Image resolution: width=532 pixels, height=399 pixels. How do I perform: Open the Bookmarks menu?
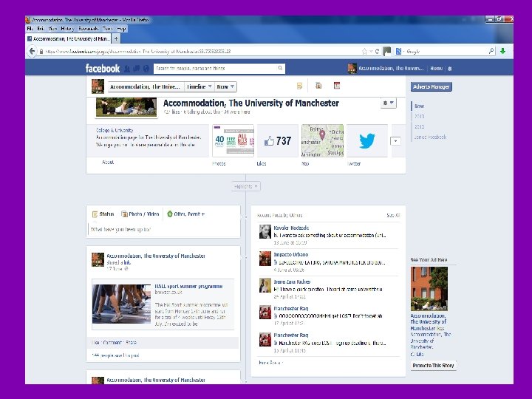[x=88, y=29]
